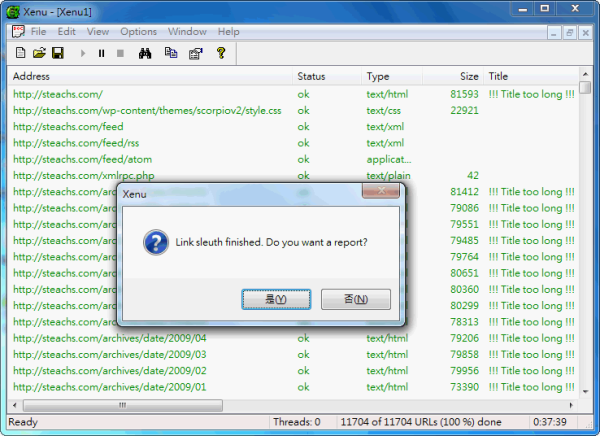The height and width of the screenshot is (436, 600).
Task: Sort by the Size column header
Action: [453, 76]
